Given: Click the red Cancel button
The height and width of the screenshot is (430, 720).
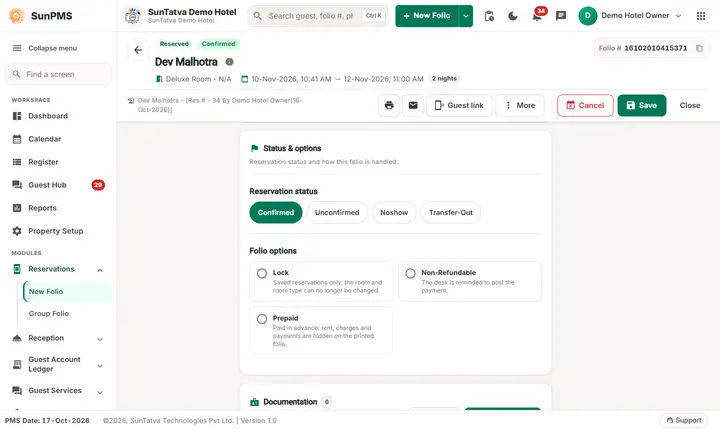Looking at the screenshot, I should point(585,105).
